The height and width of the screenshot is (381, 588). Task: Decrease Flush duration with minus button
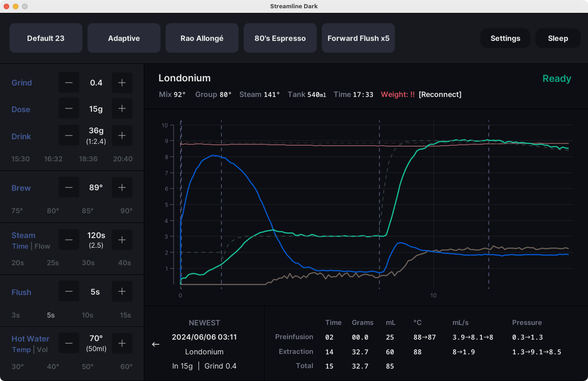[69, 291]
